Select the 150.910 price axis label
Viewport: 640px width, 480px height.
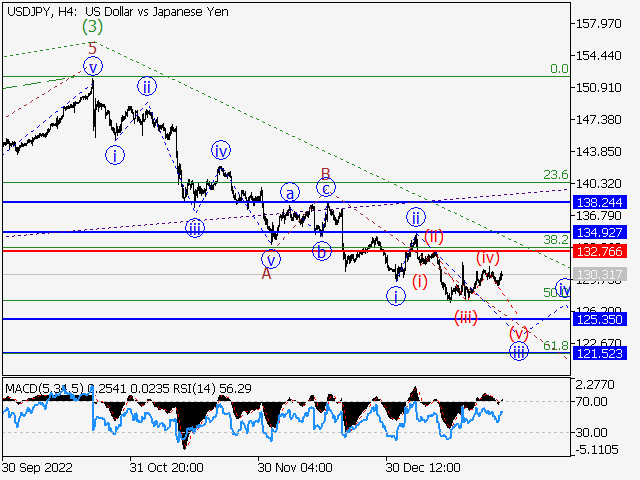pyautogui.click(x=598, y=87)
